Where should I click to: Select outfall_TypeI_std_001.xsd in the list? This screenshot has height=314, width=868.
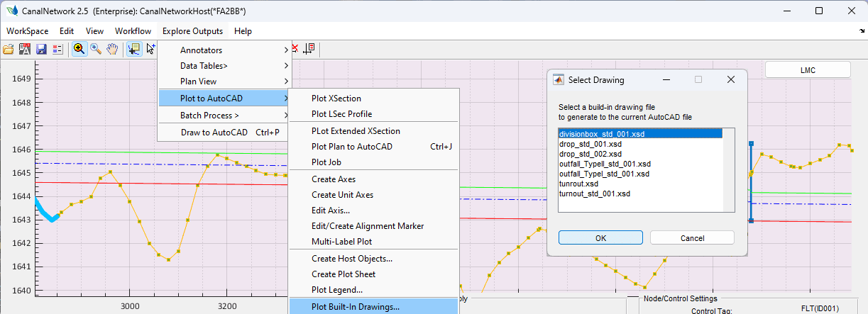(x=640, y=173)
